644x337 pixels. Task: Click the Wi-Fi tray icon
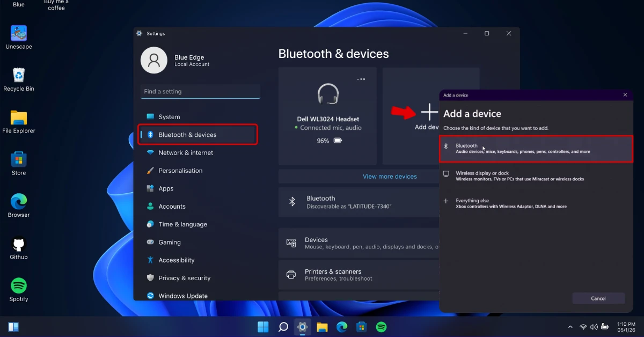pyautogui.click(x=583, y=327)
